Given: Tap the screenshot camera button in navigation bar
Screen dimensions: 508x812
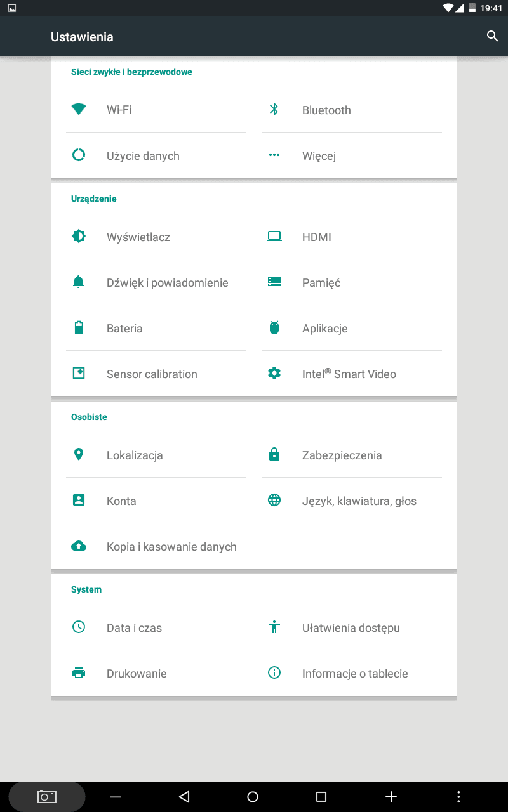Looking at the screenshot, I should click(47, 797).
